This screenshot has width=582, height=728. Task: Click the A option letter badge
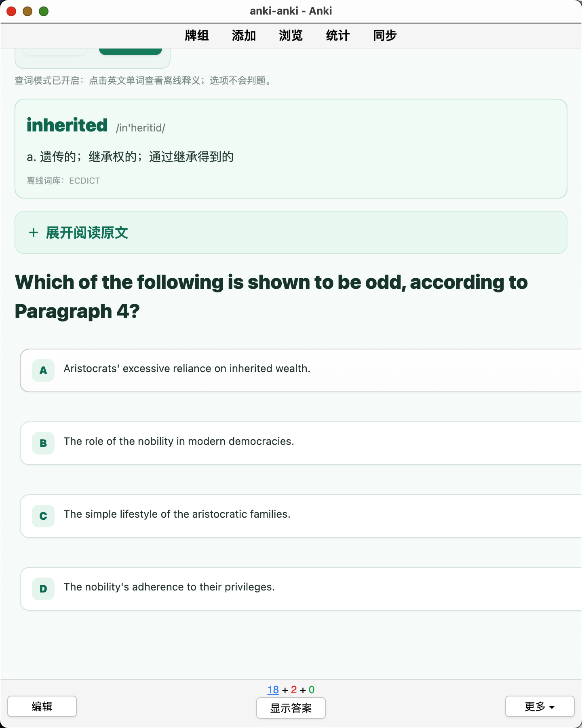coord(43,370)
